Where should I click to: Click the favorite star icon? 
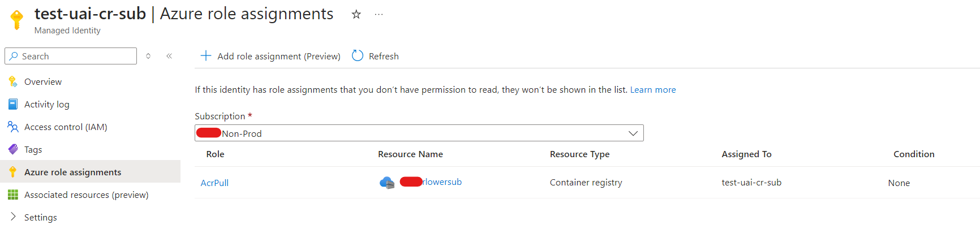point(356,14)
